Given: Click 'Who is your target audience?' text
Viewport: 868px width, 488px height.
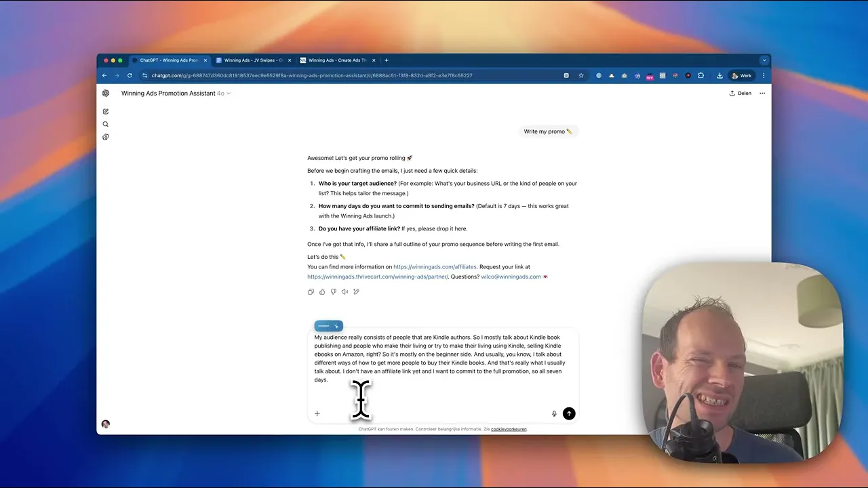Looking at the screenshot, I should click(x=357, y=184).
